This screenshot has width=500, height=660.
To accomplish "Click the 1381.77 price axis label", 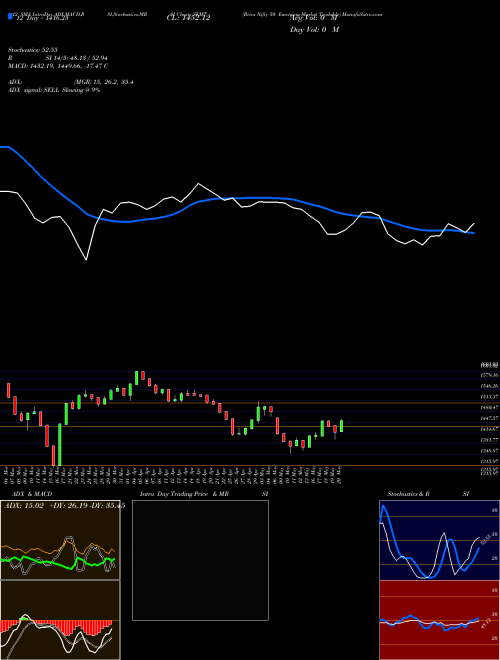I will [490, 440].
